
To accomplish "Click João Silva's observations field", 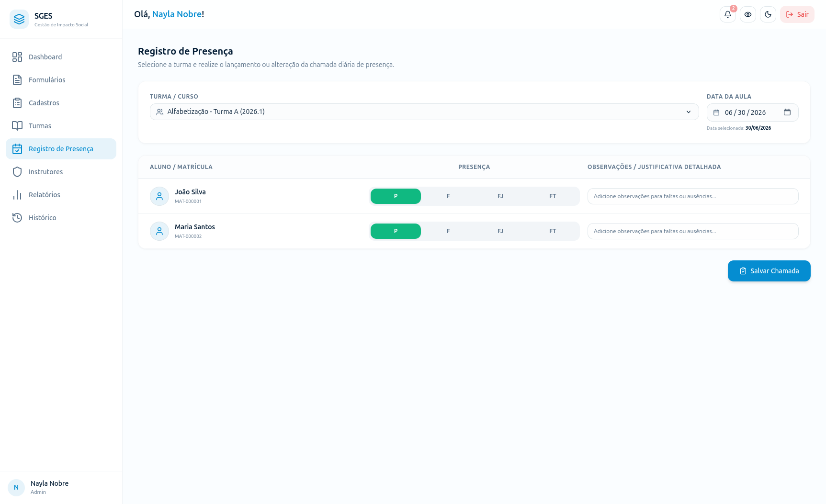I will pyautogui.click(x=693, y=196).
